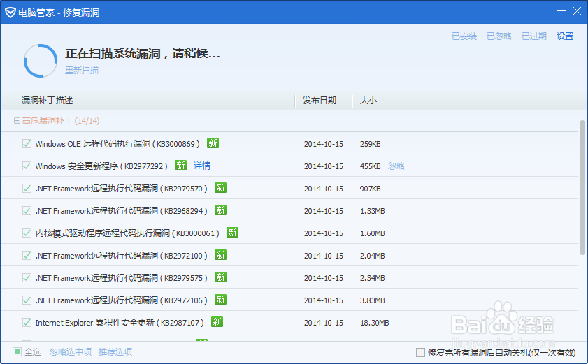588x364 pixels.
Task: Click the 电脑管家 shield logo icon
Action: tap(10, 13)
